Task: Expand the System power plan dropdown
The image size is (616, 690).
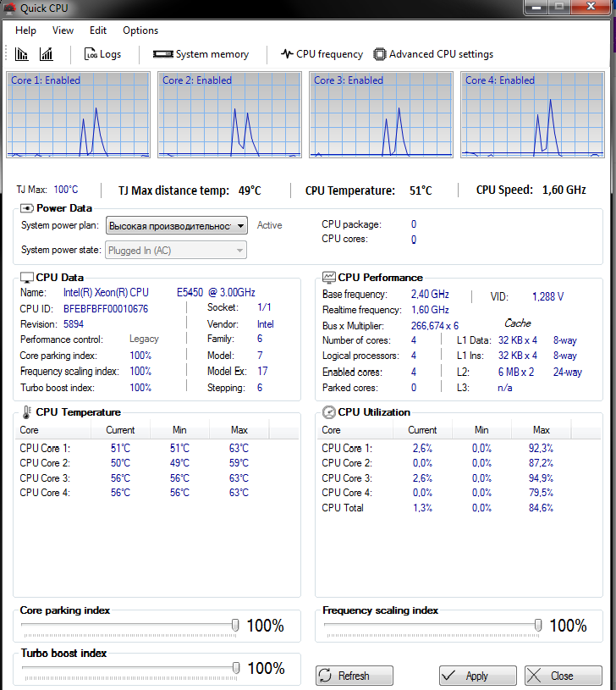Action: (177, 226)
